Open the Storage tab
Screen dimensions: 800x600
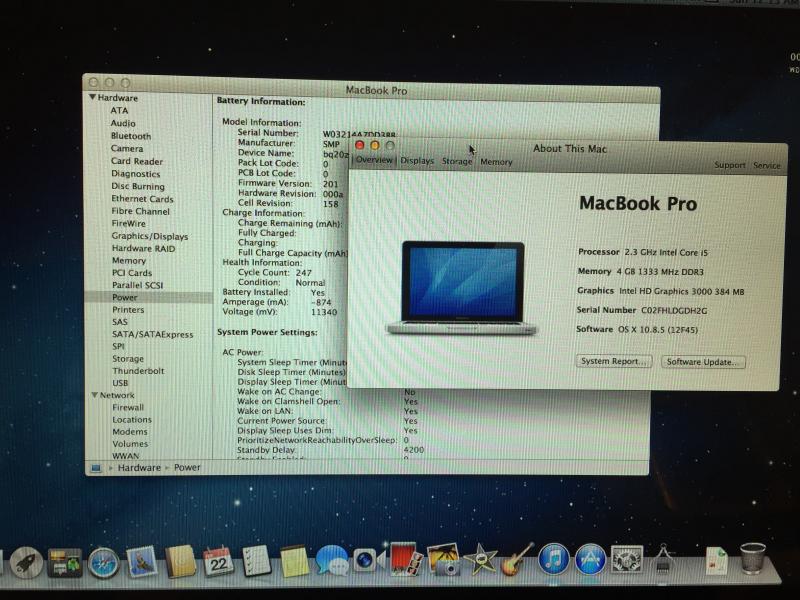click(457, 161)
